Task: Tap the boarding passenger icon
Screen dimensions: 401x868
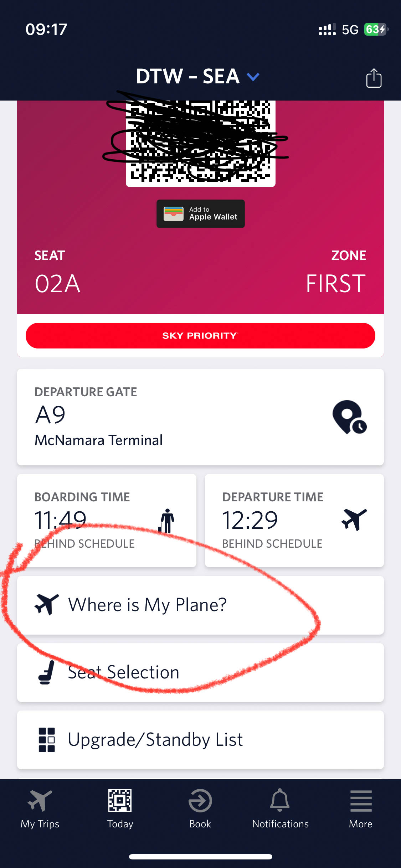Action: coord(166,521)
